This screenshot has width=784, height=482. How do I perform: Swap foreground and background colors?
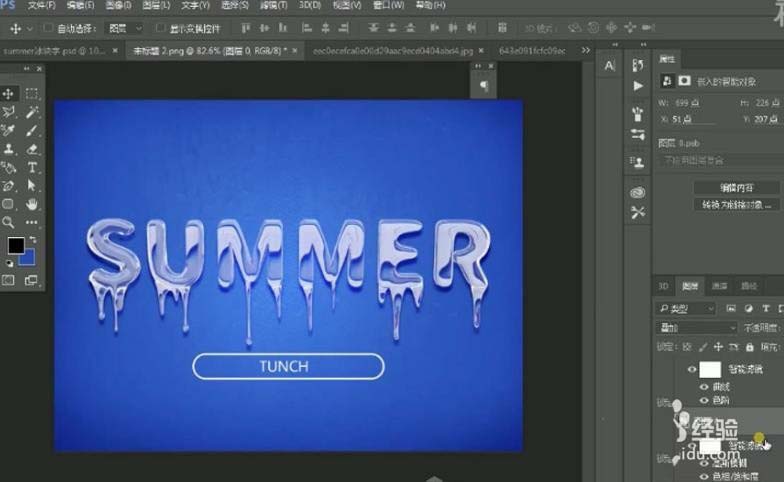[x=32, y=240]
